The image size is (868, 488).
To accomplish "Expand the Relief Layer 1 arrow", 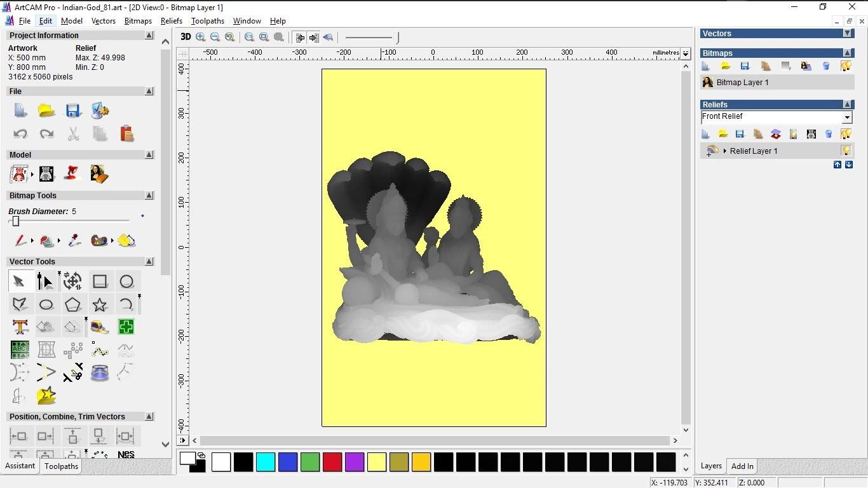I will tap(725, 151).
